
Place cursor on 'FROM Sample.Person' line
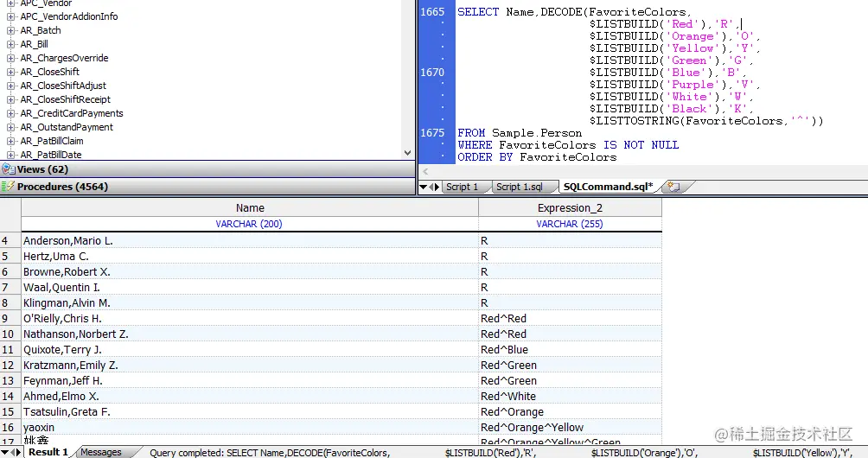click(x=520, y=133)
